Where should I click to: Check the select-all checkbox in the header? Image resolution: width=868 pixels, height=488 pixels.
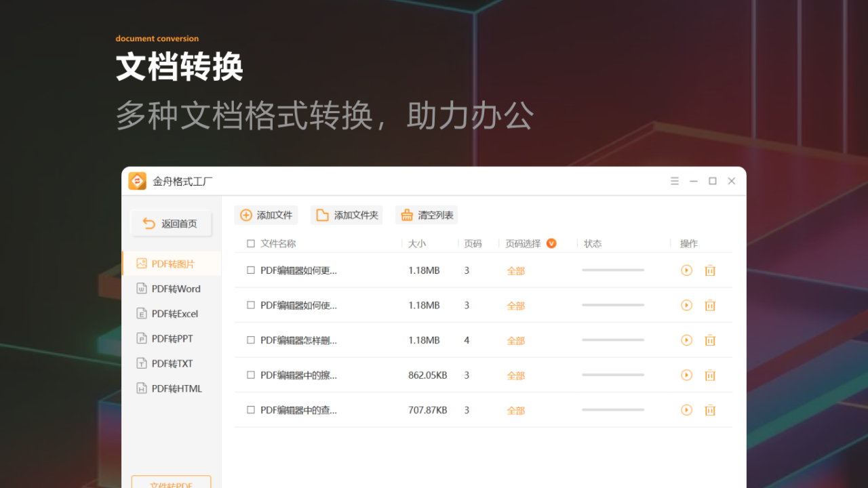pos(250,243)
